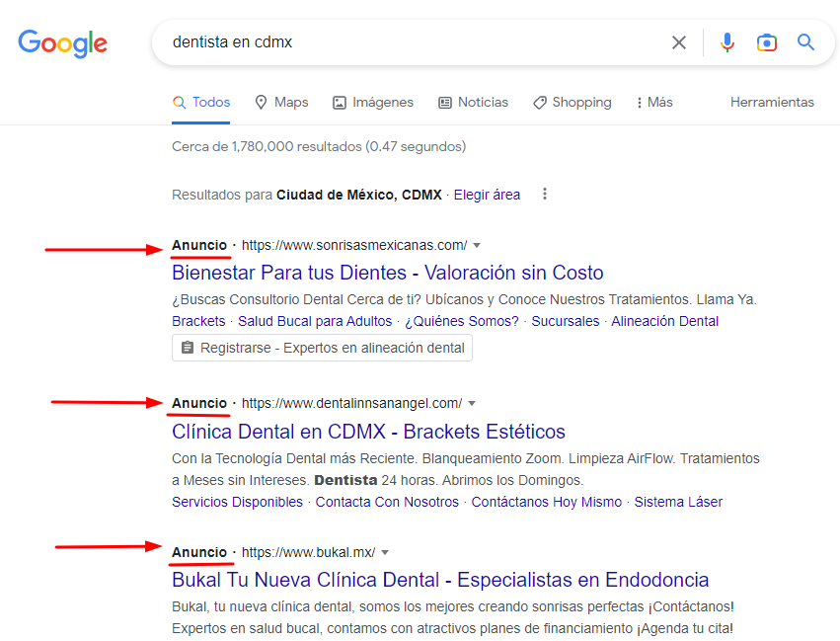The height and width of the screenshot is (641, 840).
Task: Click the 'Cerca de 1,780,000 resultados' text
Action: [267, 146]
